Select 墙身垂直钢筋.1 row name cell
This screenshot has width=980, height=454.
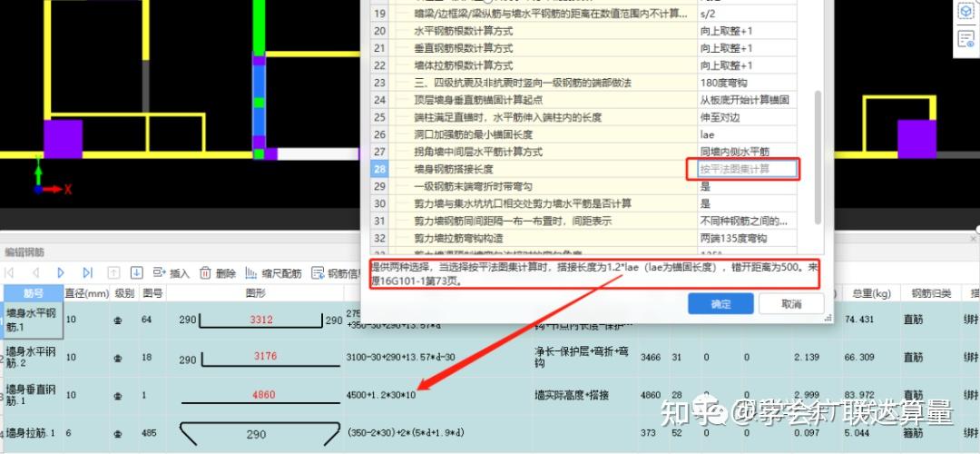[x=33, y=395]
